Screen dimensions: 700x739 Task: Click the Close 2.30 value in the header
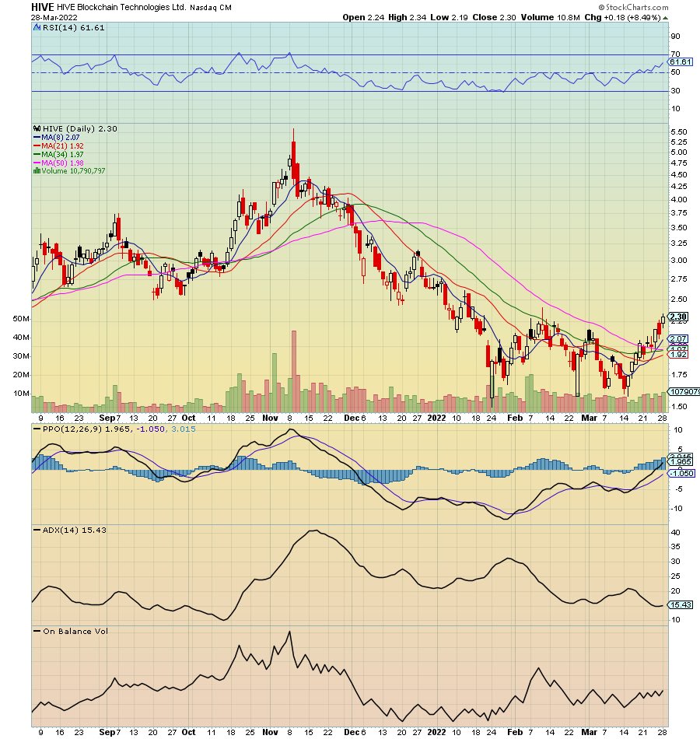[x=494, y=17]
